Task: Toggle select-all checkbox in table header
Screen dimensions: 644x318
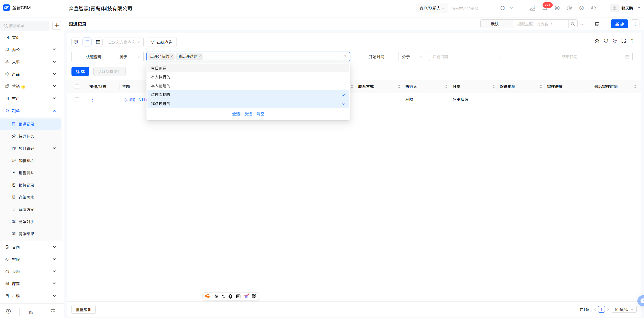Action: point(77,86)
